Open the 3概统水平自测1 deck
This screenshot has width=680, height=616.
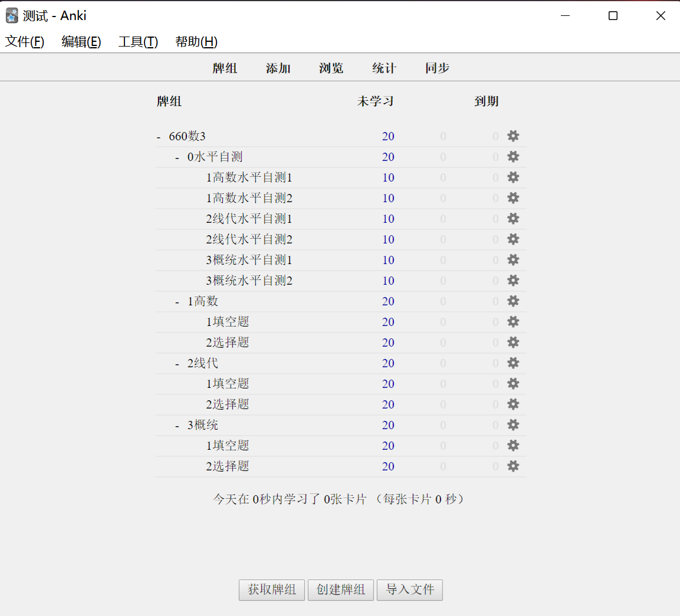coord(249,260)
